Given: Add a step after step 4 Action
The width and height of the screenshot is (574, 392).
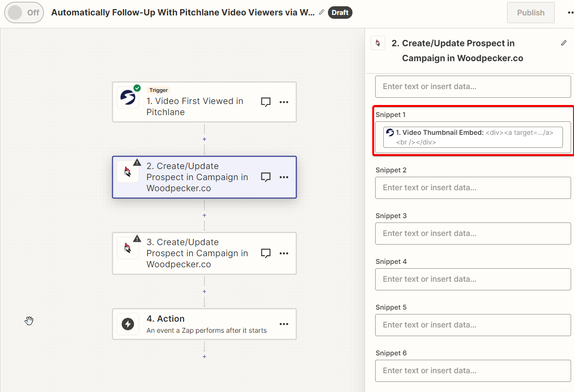Looking at the screenshot, I should [204, 356].
